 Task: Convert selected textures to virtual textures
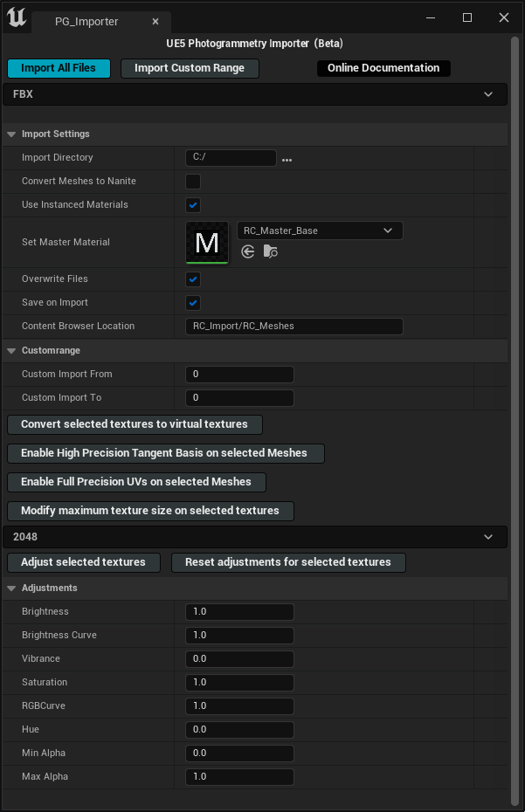click(x=135, y=424)
